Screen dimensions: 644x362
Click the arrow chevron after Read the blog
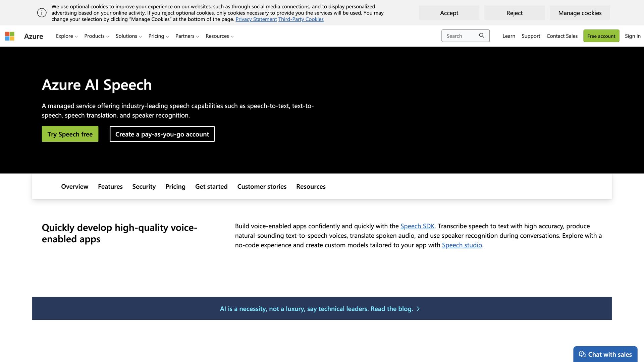tap(418, 309)
